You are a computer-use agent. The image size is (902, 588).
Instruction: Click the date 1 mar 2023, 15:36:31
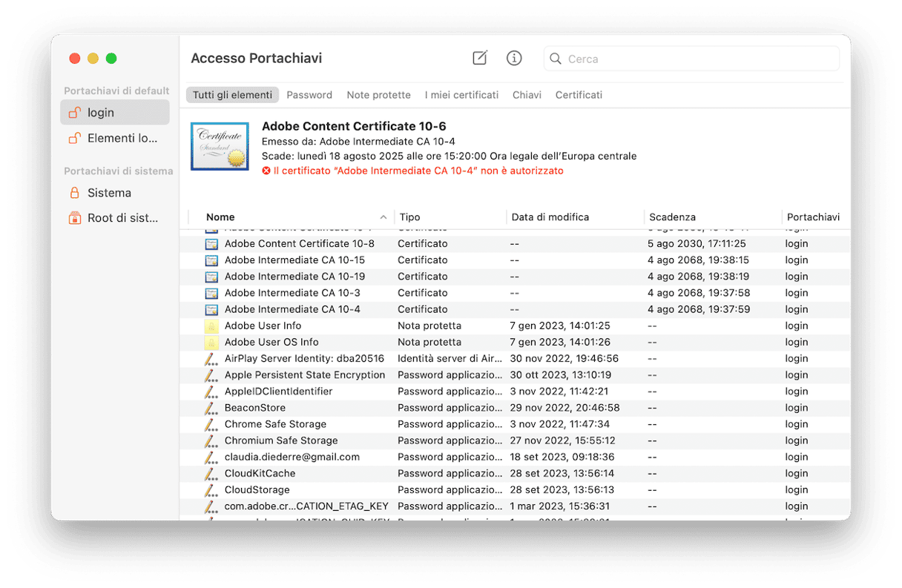click(560, 506)
